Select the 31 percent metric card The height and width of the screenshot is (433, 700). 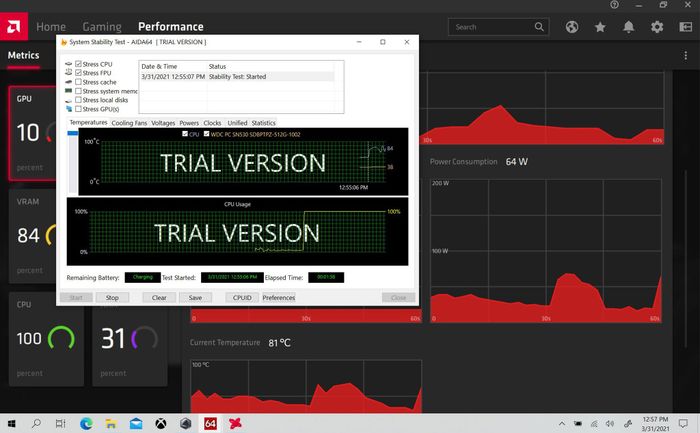(129, 346)
